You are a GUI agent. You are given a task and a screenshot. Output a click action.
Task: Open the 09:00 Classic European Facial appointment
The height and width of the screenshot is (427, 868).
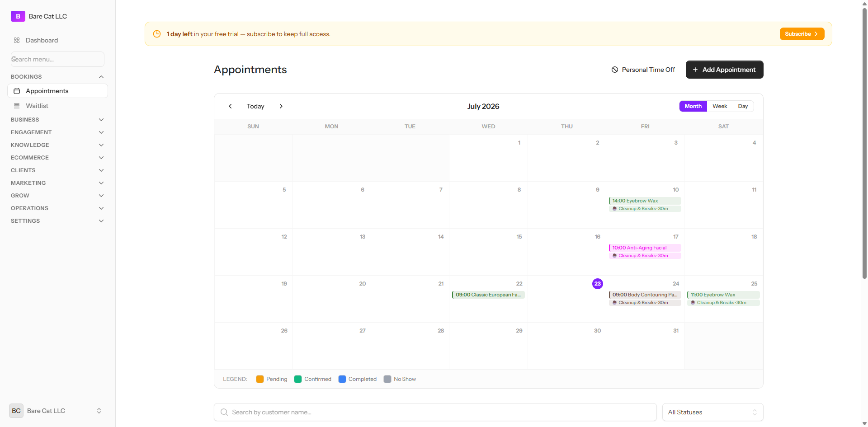click(x=488, y=295)
